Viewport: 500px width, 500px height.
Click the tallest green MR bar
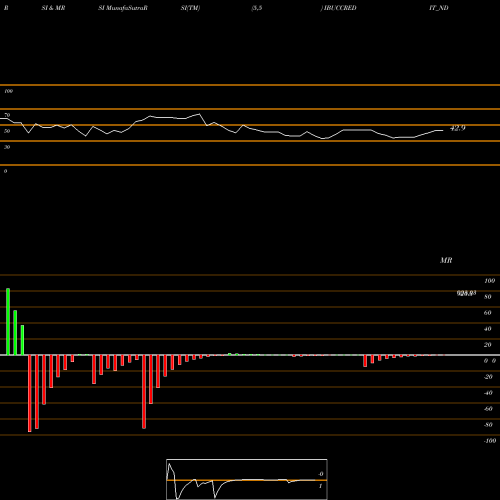8,321
